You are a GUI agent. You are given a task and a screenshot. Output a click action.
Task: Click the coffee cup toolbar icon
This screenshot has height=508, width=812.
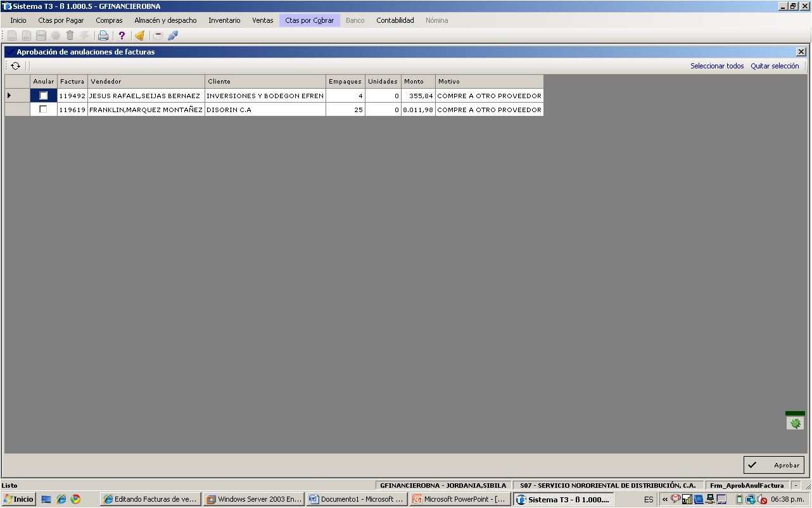(158, 35)
